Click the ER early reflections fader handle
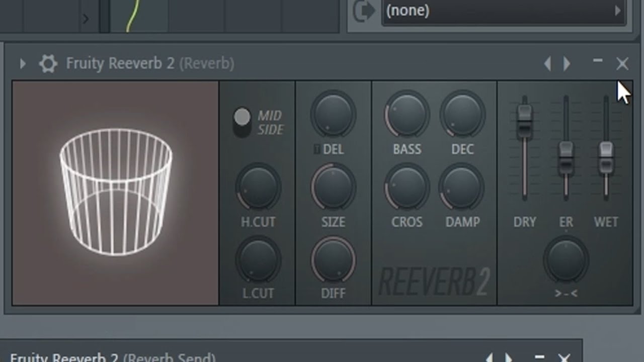The image size is (644, 362). click(x=566, y=157)
